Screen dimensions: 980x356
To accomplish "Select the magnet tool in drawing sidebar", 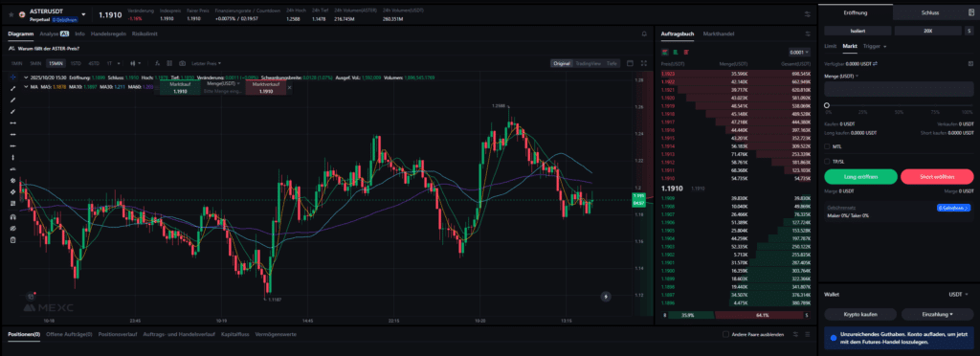I will click(x=12, y=216).
